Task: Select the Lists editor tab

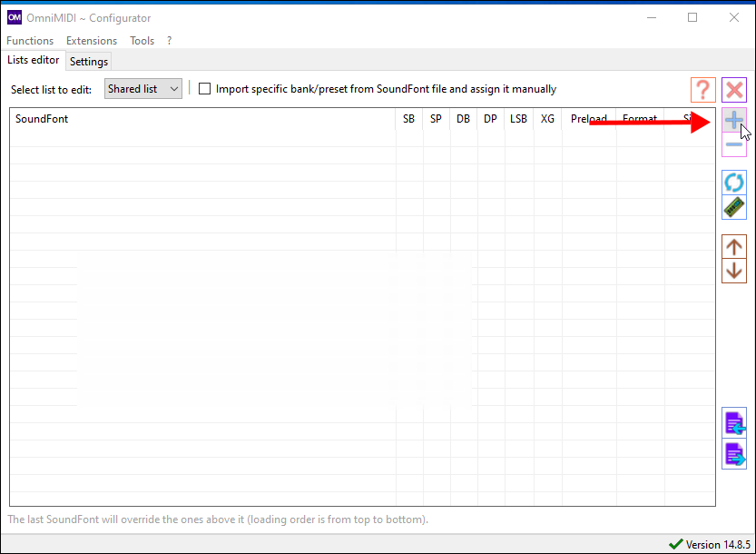Action: [34, 61]
